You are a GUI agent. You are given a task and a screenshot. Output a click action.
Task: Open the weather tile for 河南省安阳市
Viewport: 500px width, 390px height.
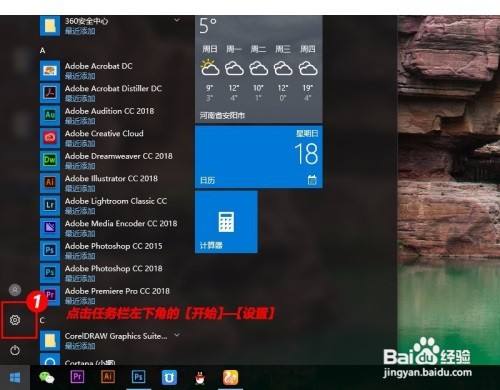[x=259, y=68]
